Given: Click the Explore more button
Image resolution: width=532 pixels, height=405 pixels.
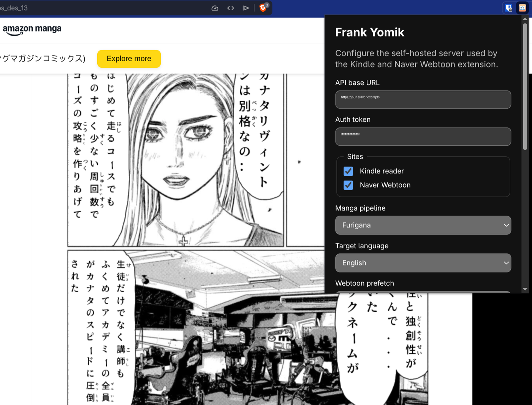Looking at the screenshot, I should 129,59.
